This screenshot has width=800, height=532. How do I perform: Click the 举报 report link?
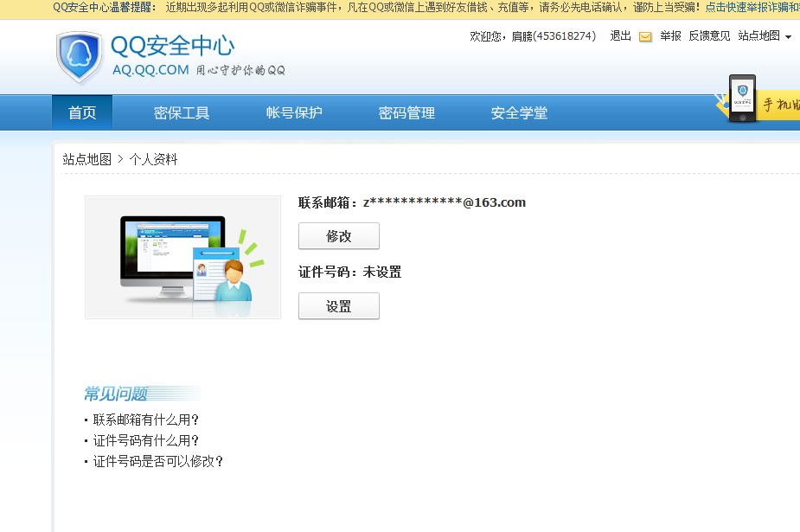click(670, 36)
